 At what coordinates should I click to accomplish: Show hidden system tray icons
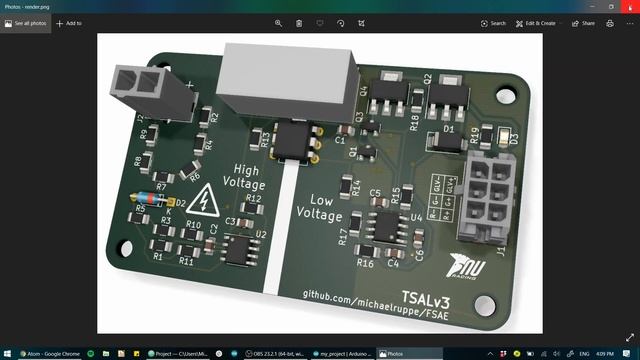(490, 353)
